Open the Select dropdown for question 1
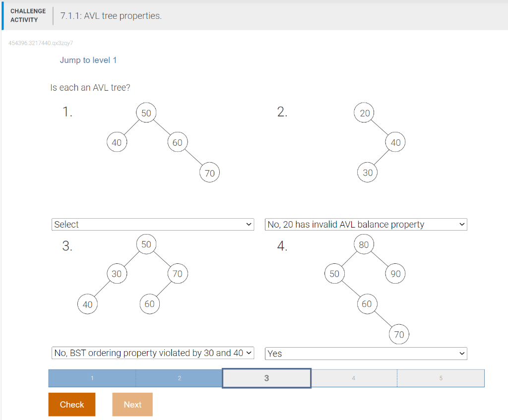 point(152,224)
